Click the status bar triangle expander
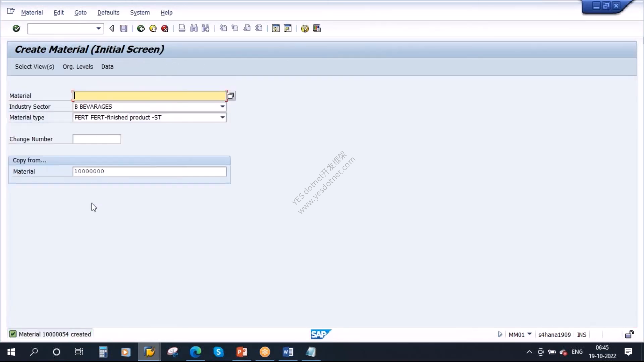This screenshot has height=362, width=644. [x=500, y=334]
